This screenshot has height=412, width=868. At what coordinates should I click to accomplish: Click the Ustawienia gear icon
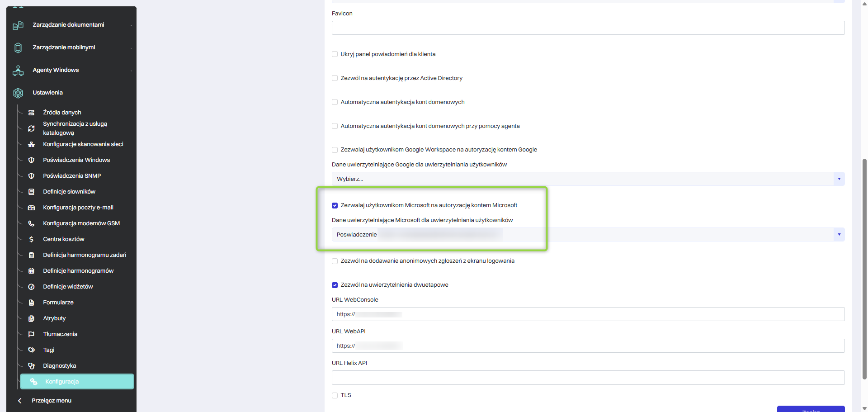pyautogui.click(x=18, y=93)
